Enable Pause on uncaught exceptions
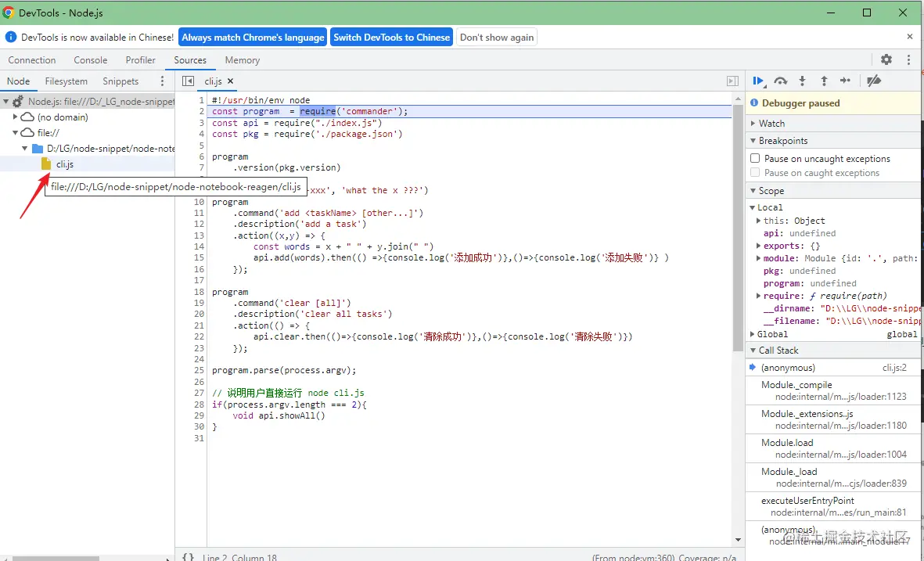Screen dimensions: 924x561 [x=755, y=159]
